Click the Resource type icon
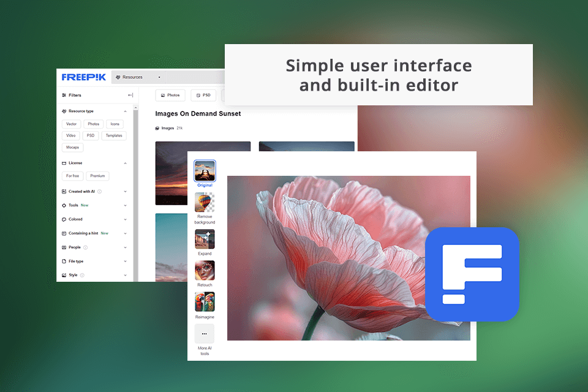Screen dimensions: 588x392 (64, 111)
